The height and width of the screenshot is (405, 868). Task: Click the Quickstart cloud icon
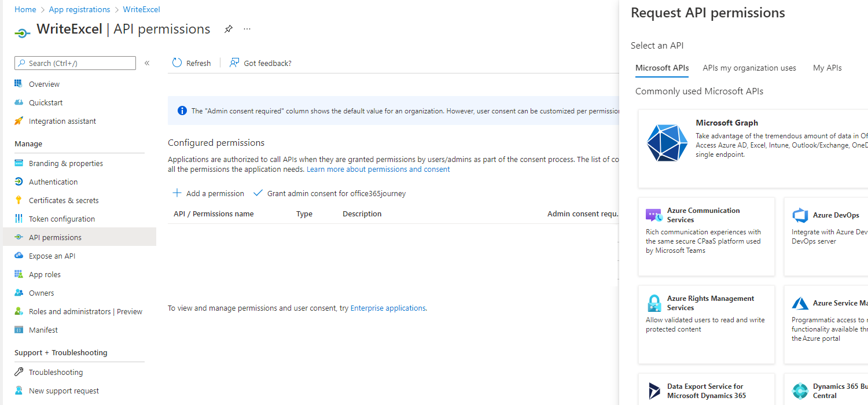pos(19,102)
